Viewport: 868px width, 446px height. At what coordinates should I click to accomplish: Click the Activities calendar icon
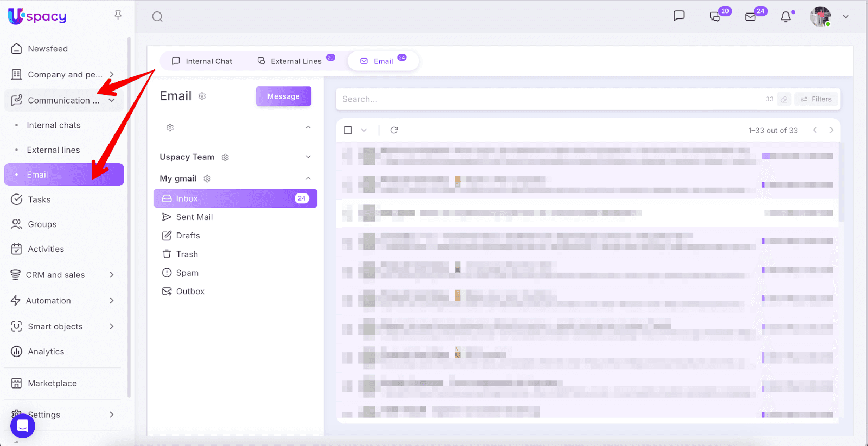[x=17, y=249]
